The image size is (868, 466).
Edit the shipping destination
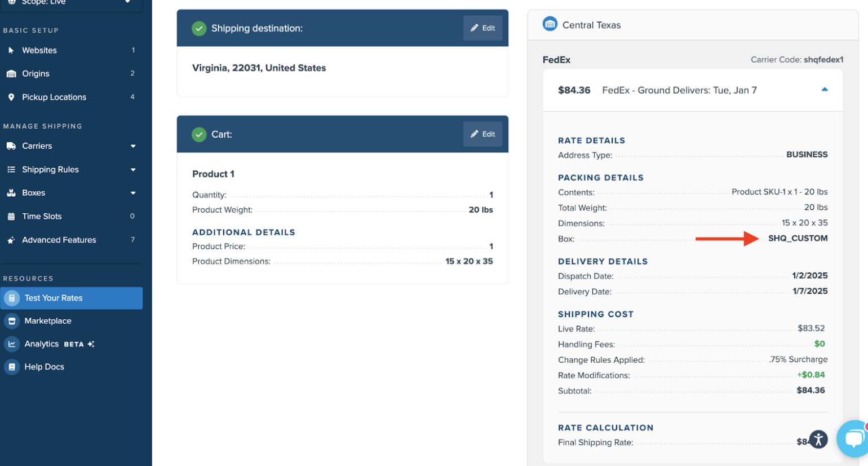coord(482,28)
